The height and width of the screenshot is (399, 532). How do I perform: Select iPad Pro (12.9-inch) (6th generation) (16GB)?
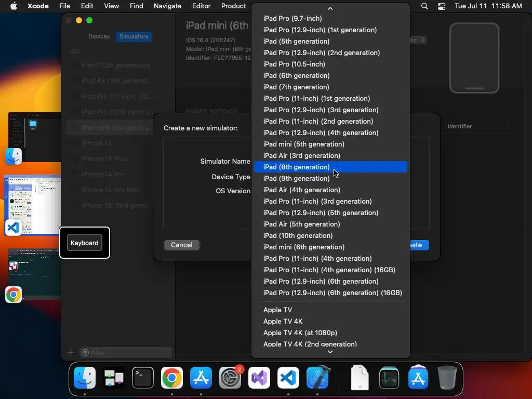(x=330, y=293)
